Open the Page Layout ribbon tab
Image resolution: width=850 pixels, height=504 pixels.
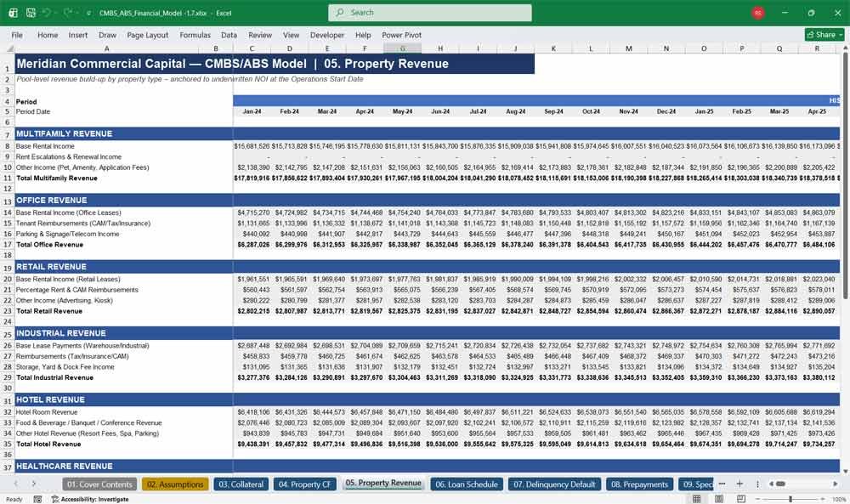point(147,35)
